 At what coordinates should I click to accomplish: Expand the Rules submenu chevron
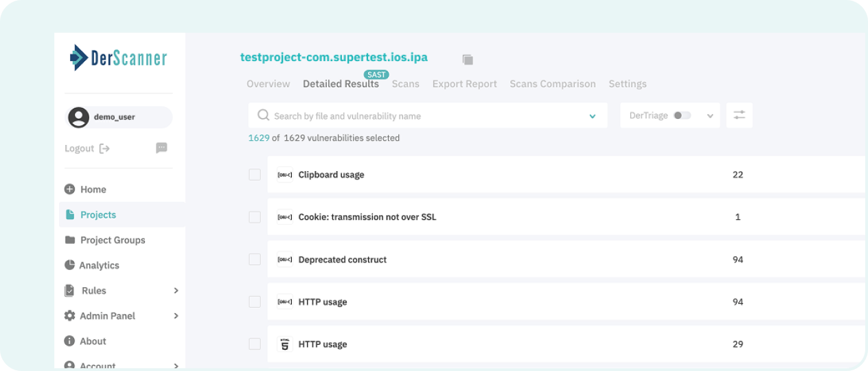click(176, 291)
